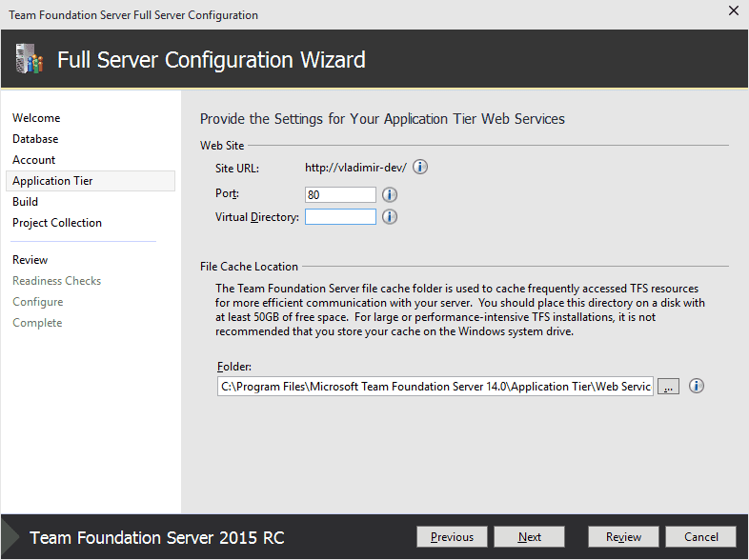Select the Account step in sidebar
The width and height of the screenshot is (749, 560).
tap(34, 160)
